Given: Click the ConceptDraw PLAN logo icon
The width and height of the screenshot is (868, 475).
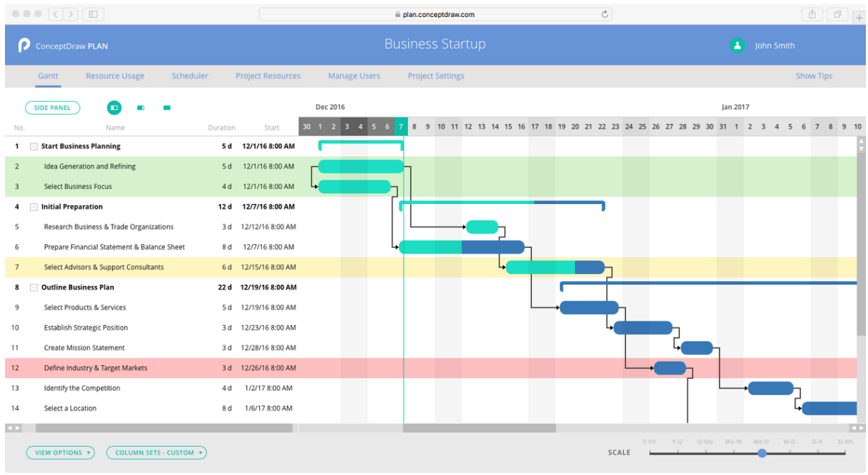Looking at the screenshot, I should tap(23, 45).
